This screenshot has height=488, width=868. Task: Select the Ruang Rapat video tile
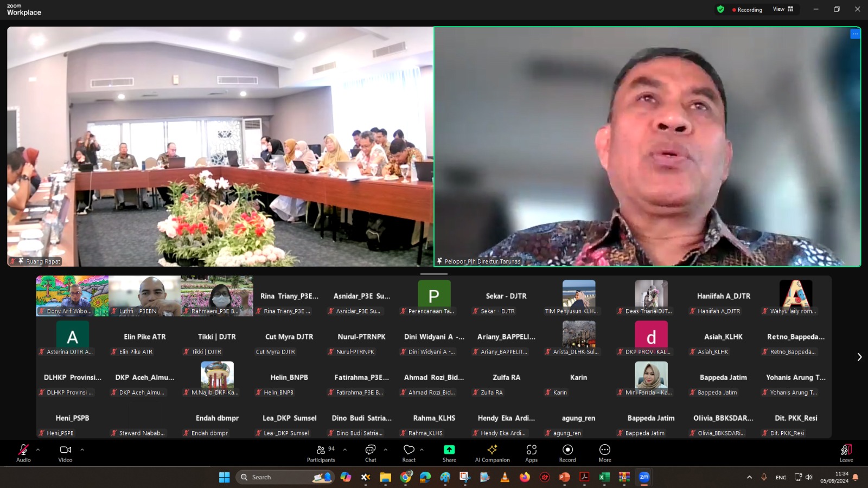[x=220, y=146]
